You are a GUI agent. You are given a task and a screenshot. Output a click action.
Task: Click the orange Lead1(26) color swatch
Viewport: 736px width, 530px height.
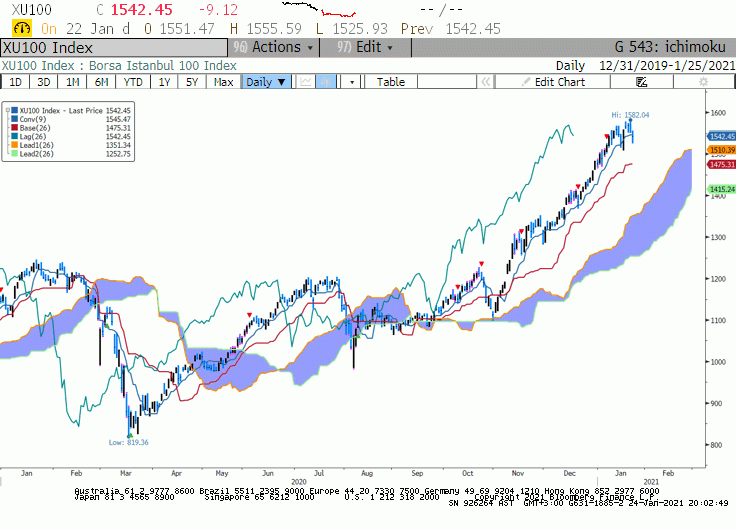click(x=15, y=145)
